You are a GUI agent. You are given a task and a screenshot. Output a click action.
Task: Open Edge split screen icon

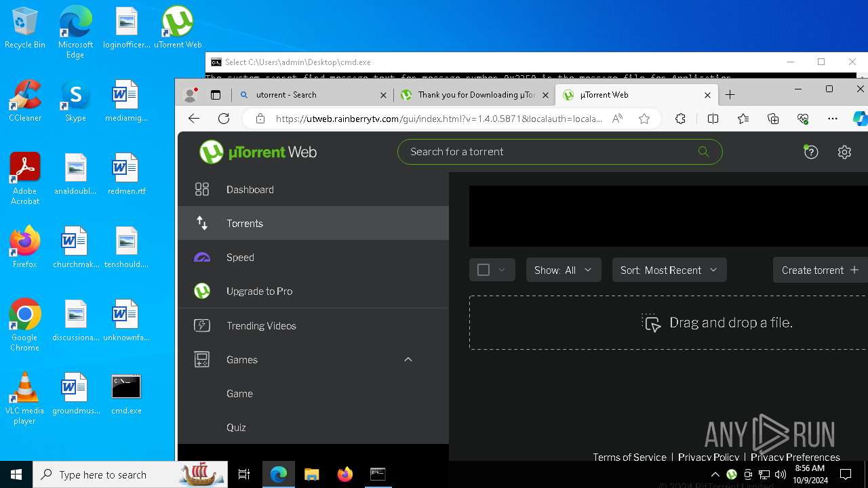(x=713, y=119)
